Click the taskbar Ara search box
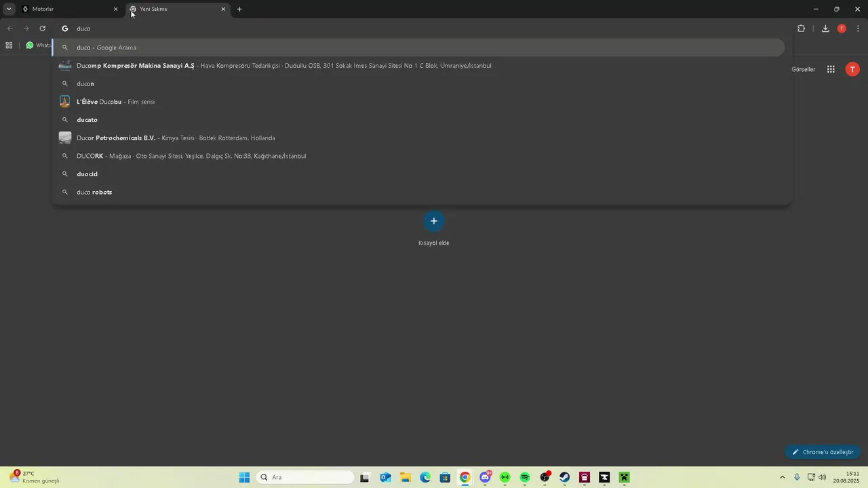The height and width of the screenshot is (488, 868). tap(306, 477)
